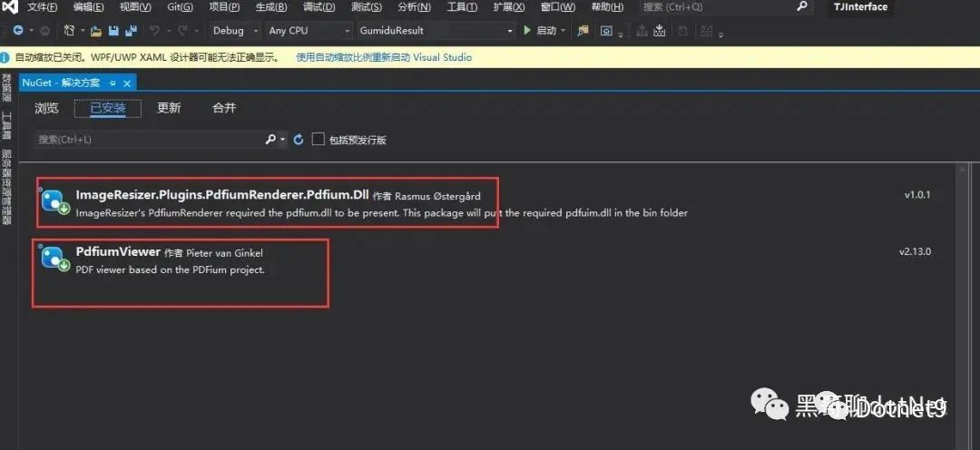
Task: Open the Any CPU platform dropdown
Action: (308, 30)
